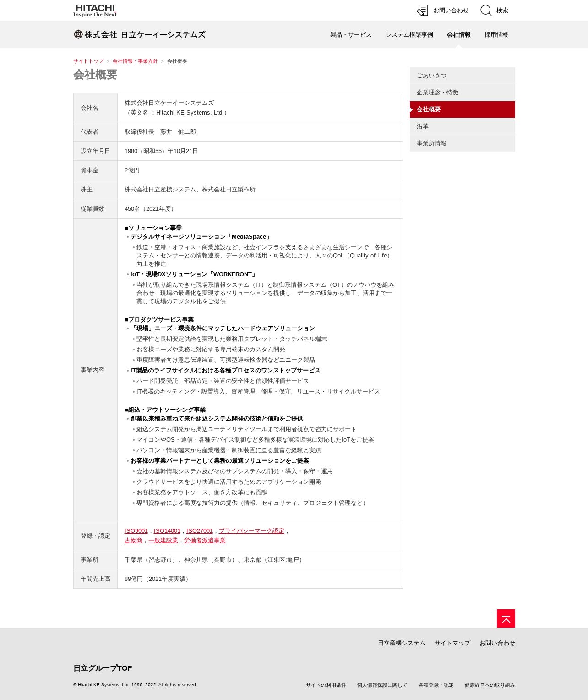Click the shareholders text 株式会社日立産機システム
This screenshot has width=588, height=700.
(160, 190)
